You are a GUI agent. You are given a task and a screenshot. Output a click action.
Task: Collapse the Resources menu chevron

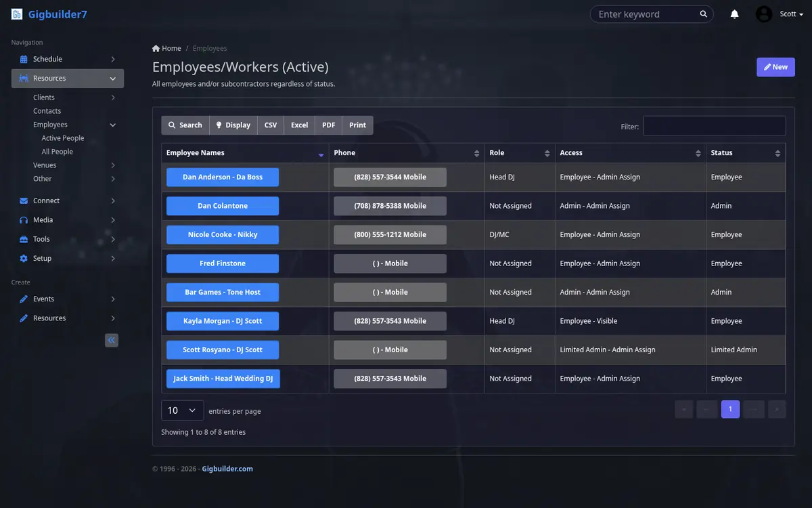point(113,79)
